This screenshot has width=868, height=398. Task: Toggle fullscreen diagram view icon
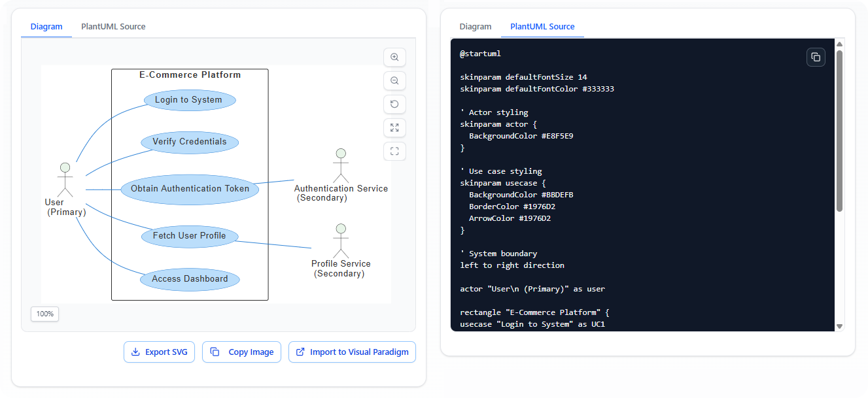(394, 152)
